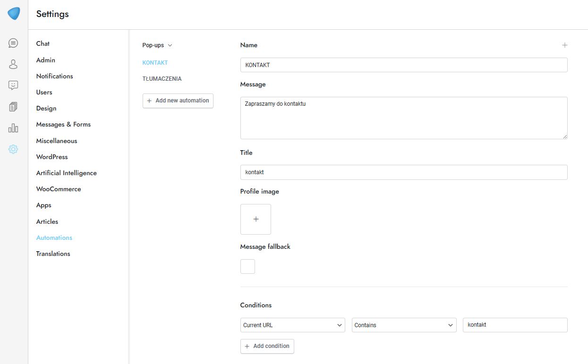Open the conversations chat bubble icon

click(x=13, y=43)
